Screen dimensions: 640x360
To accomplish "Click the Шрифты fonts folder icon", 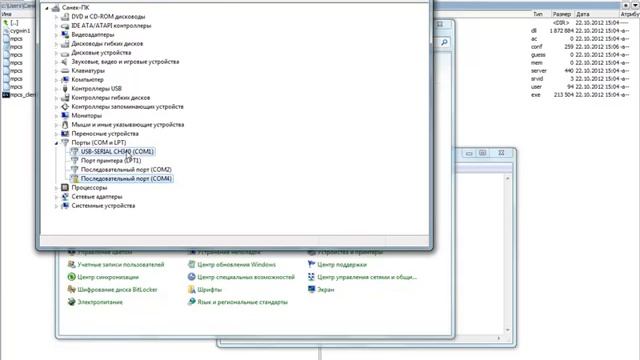I will [191, 289].
